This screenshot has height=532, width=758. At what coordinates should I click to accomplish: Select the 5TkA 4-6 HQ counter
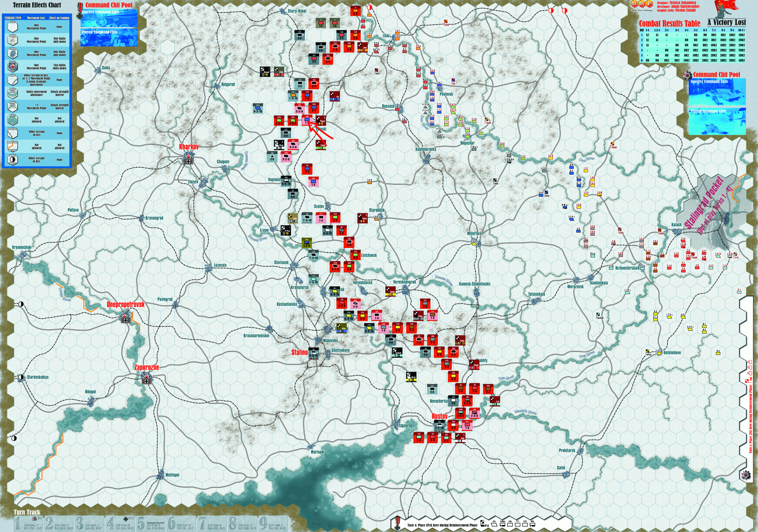click(419, 316)
